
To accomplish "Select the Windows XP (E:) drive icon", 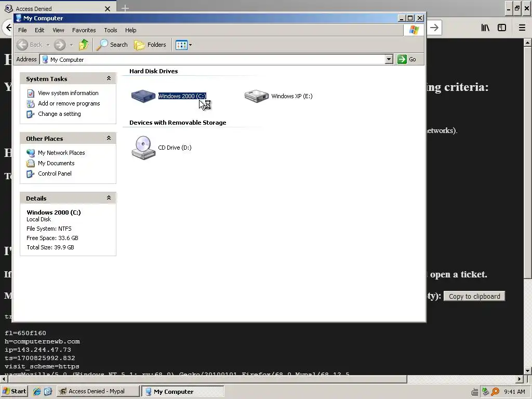I will [x=257, y=96].
